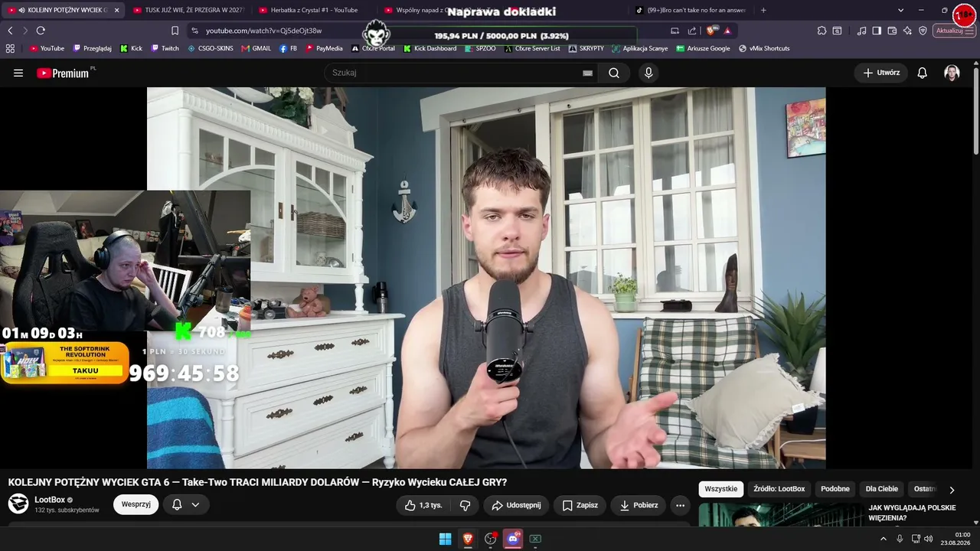The image size is (980, 551).
Task: Open the 'Arkusze Google' bookmark
Action: (x=703, y=48)
